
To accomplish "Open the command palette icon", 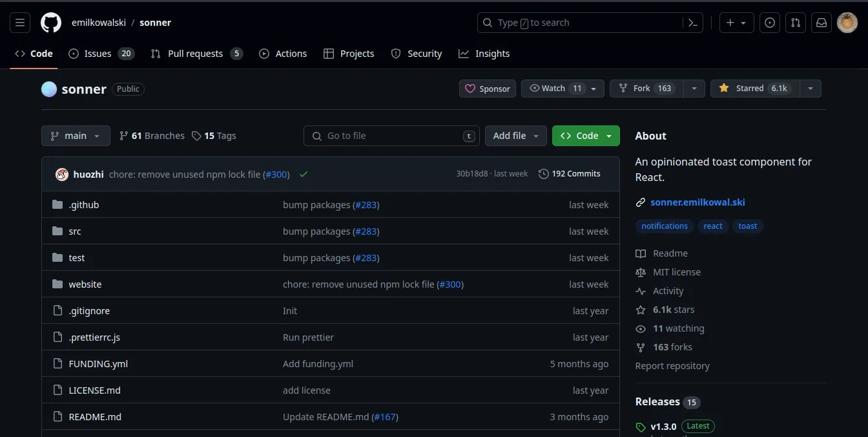I will click(692, 23).
